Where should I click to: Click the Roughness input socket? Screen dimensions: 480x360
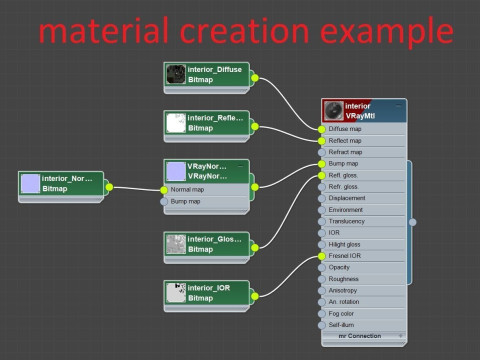coord(322,279)
